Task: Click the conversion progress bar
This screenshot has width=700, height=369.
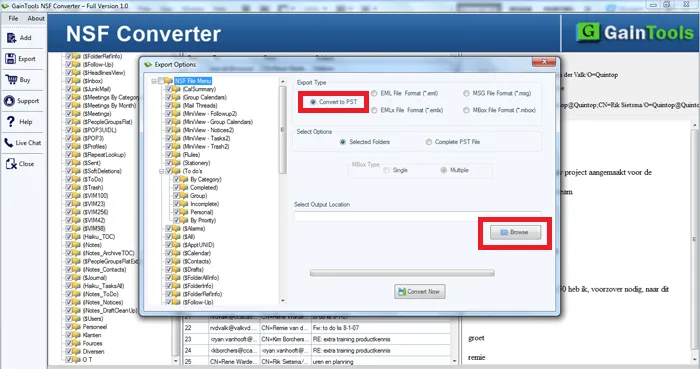Action: (402, 273)
